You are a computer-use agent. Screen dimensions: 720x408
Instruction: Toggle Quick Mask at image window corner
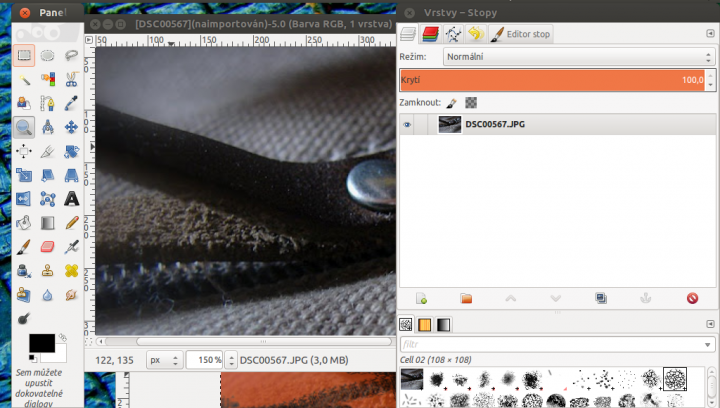[89, 341]
